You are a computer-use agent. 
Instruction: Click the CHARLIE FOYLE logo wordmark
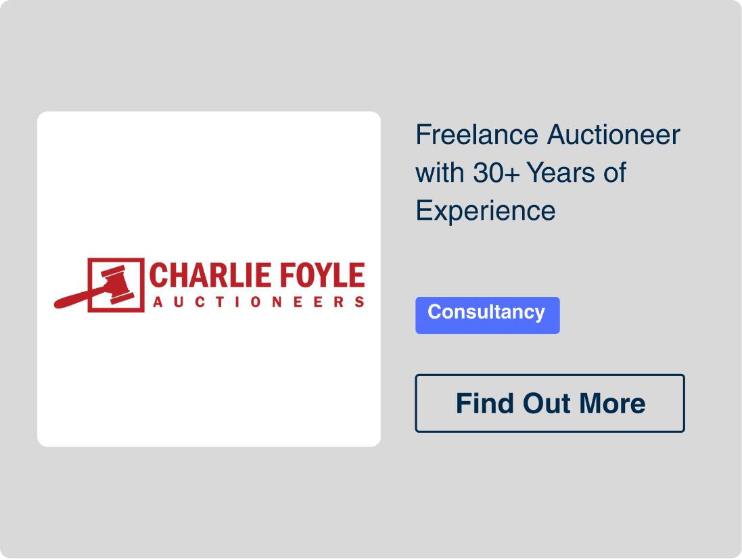coord(256,277)
